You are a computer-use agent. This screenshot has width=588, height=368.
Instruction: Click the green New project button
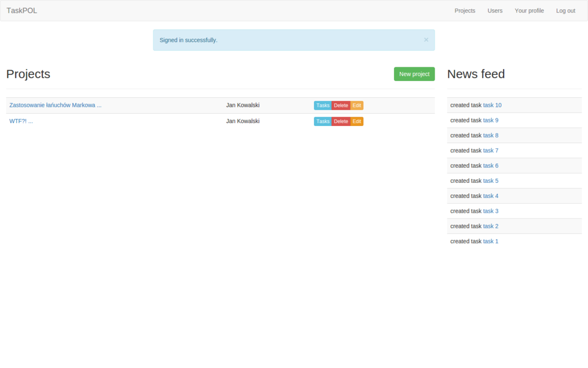pyautogui.click(x=414, y=74)
